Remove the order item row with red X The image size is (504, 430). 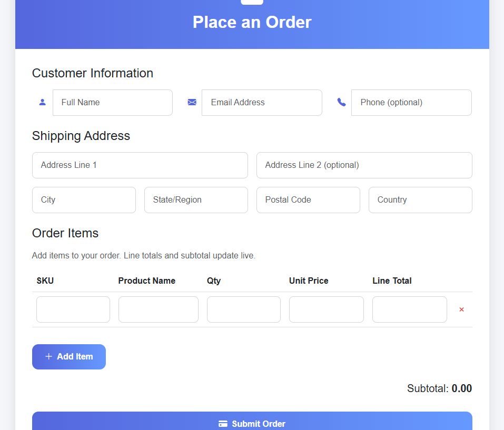[461, 309]
